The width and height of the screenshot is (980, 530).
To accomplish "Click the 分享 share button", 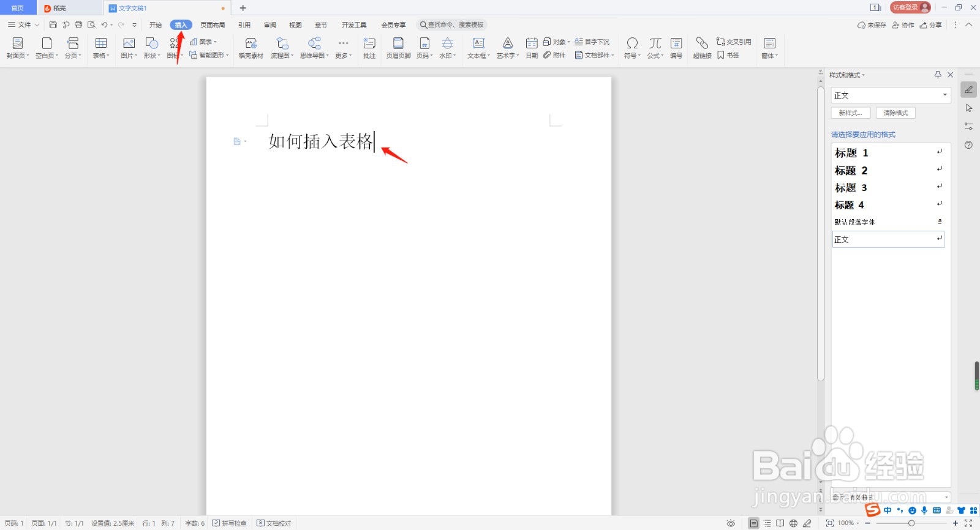I will (x=931, y=25).
